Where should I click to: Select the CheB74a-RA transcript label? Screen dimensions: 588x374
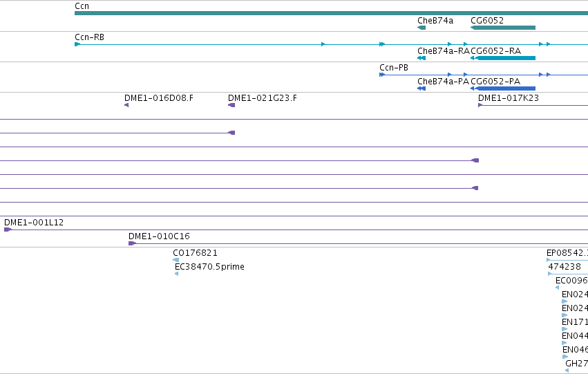point(444,51)
